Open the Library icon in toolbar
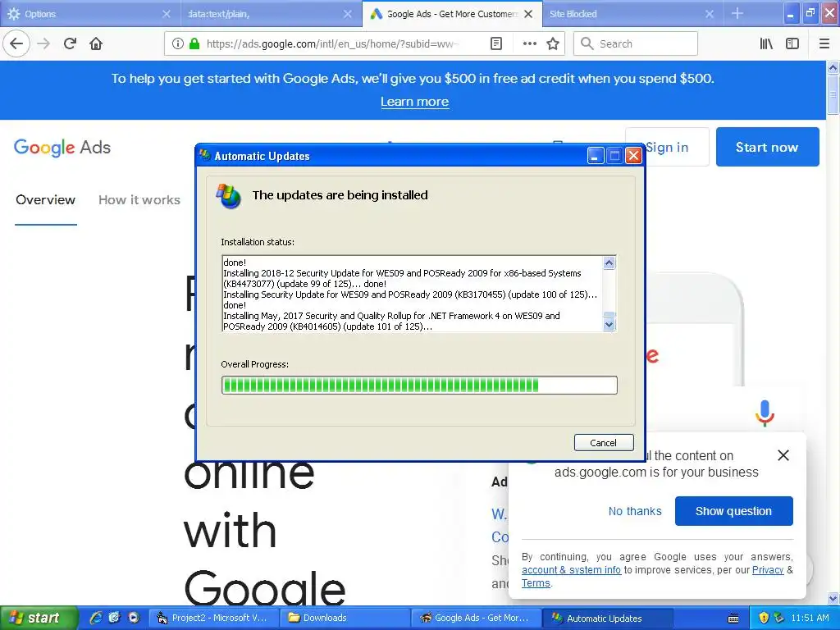This screenshot has height=630, width=840. [x=766, y=43]
